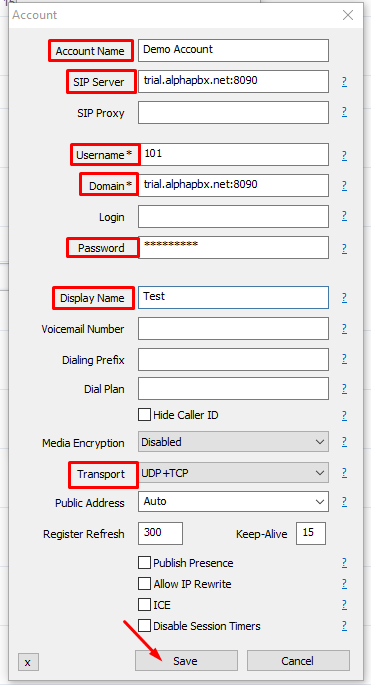Open the Transport dropdown showing UDP+TCP
The height and width of the screenshot is (685, 371).
click(x=233, y=473)
